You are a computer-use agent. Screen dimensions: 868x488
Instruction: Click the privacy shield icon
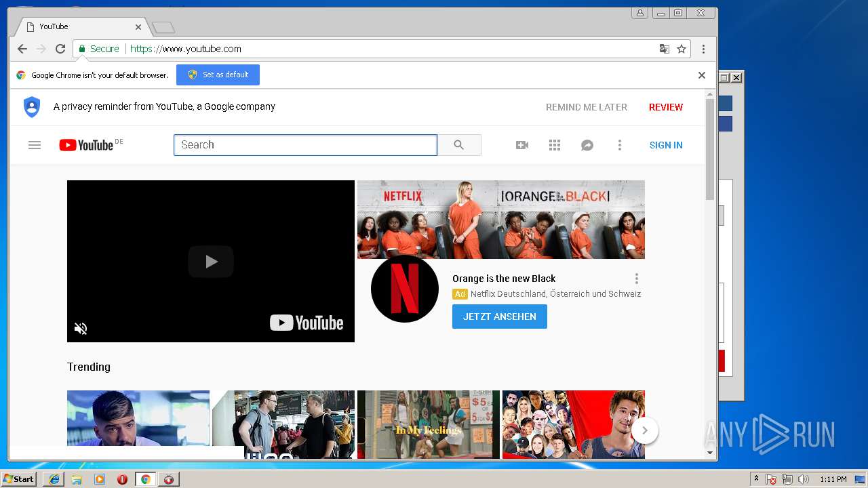pos(32,107)
